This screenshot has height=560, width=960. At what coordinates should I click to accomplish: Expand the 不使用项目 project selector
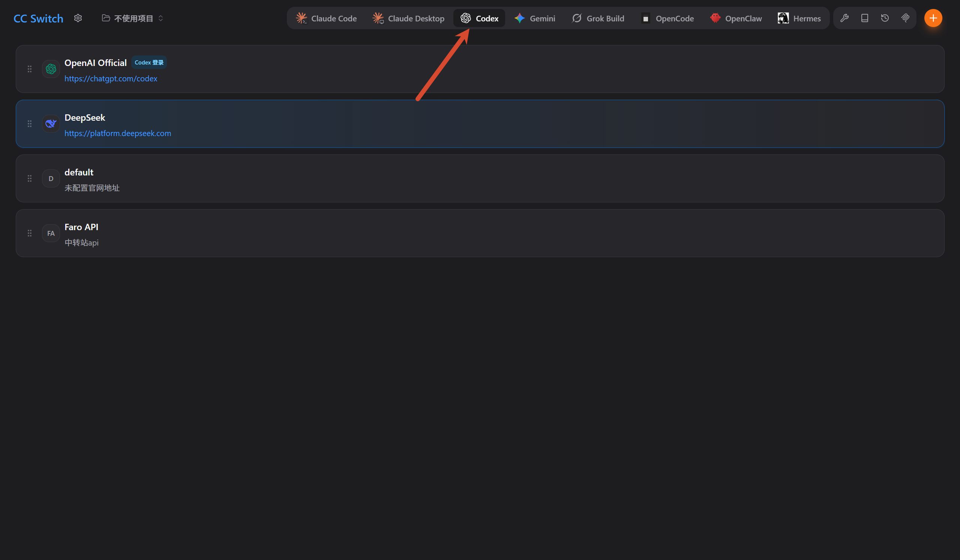click(133, 18)
